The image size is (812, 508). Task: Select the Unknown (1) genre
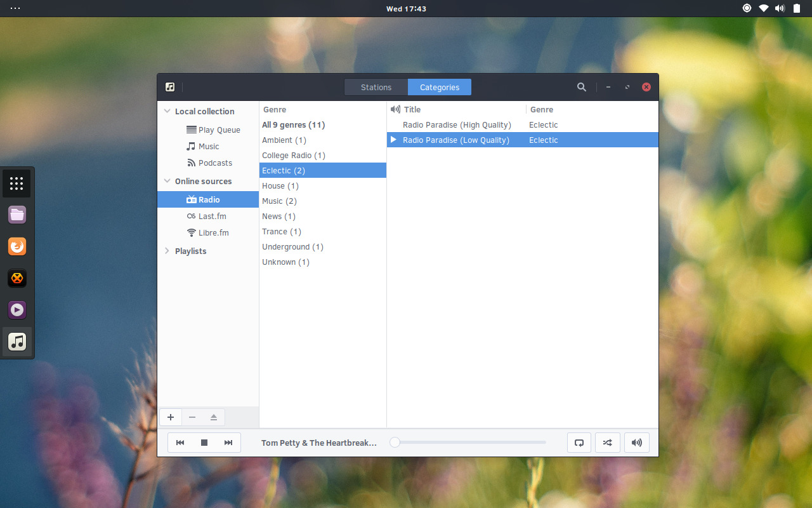(323, 262)
